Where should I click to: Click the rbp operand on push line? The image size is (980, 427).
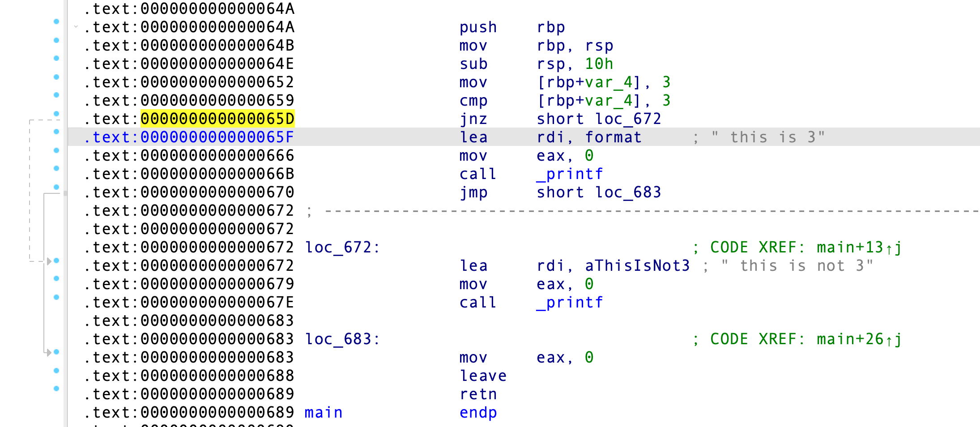pyautogui.click(x=551, y=27)
